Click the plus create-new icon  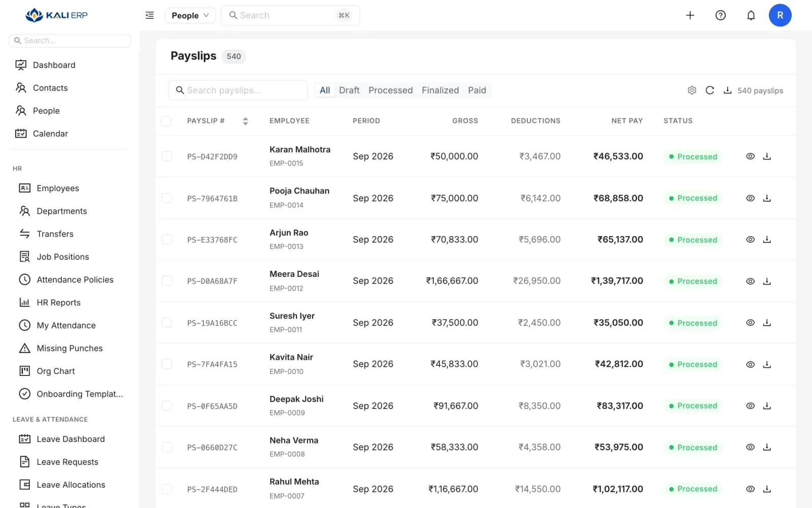point(690,15)
